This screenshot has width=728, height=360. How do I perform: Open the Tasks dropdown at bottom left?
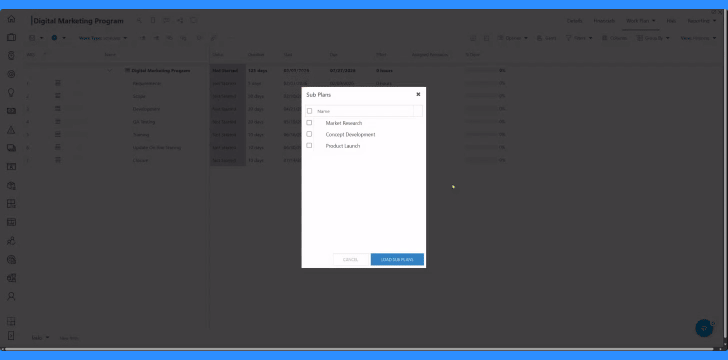(40, 338)
